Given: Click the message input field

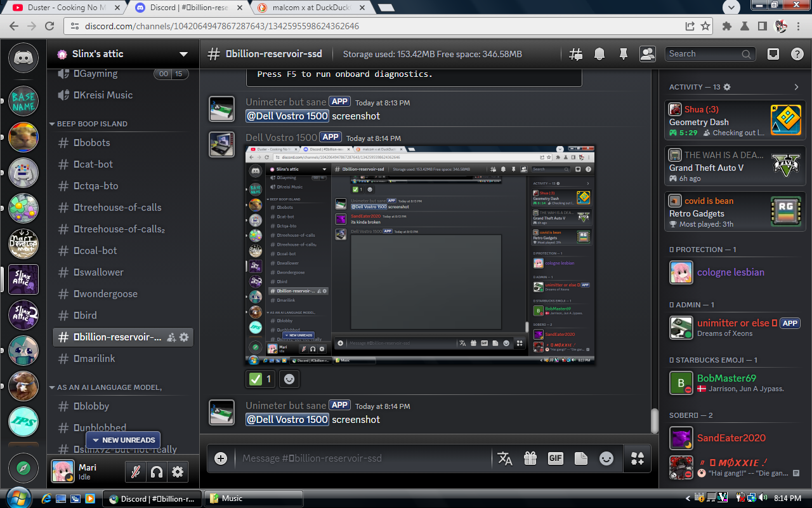Looking at the screenshot, I should 362,458.
